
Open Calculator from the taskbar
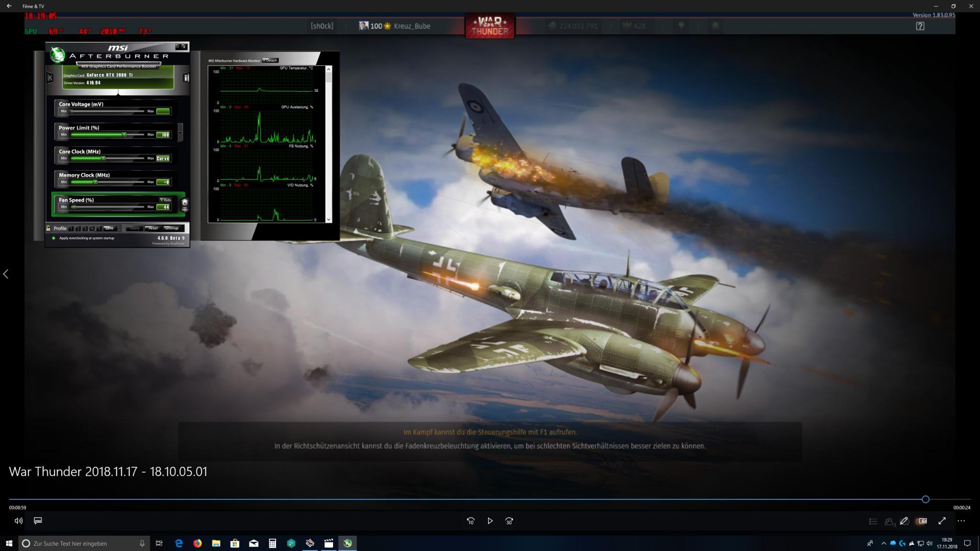tap(272, 543)
